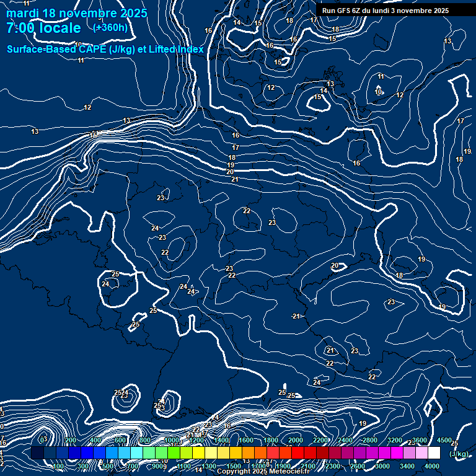The height and width of the screenshot is (476, 476).
Task: Click the '300' legend label
Action: pos(83,466)
